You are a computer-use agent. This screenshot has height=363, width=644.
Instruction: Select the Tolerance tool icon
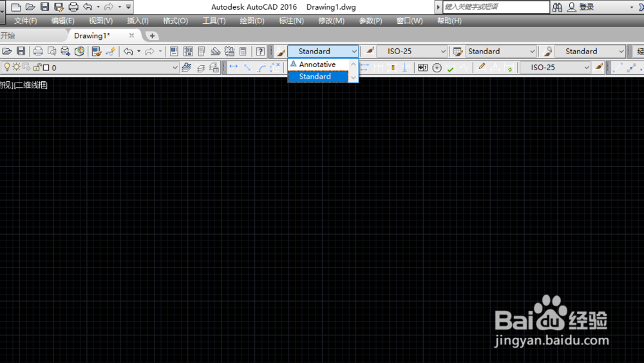(422, 68)
